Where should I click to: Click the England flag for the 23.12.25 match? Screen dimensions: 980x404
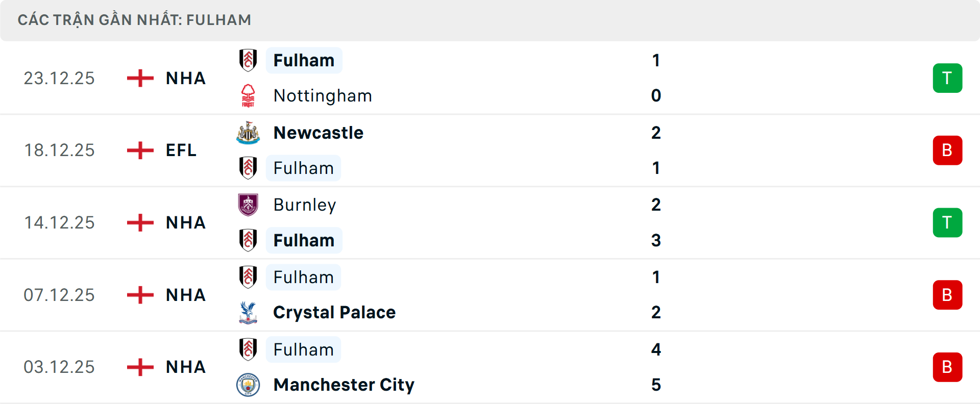(x=139, y=78)
